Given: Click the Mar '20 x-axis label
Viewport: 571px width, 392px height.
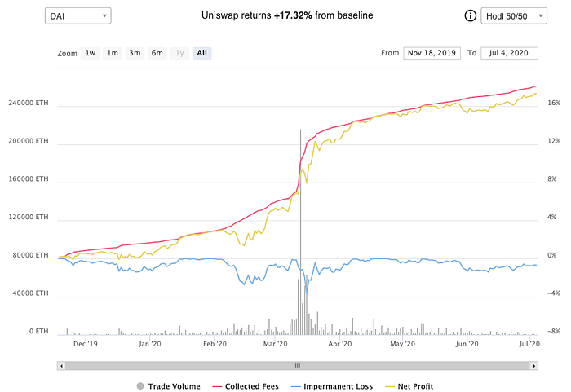Looking at the screenshot, I should click(276, 344).
